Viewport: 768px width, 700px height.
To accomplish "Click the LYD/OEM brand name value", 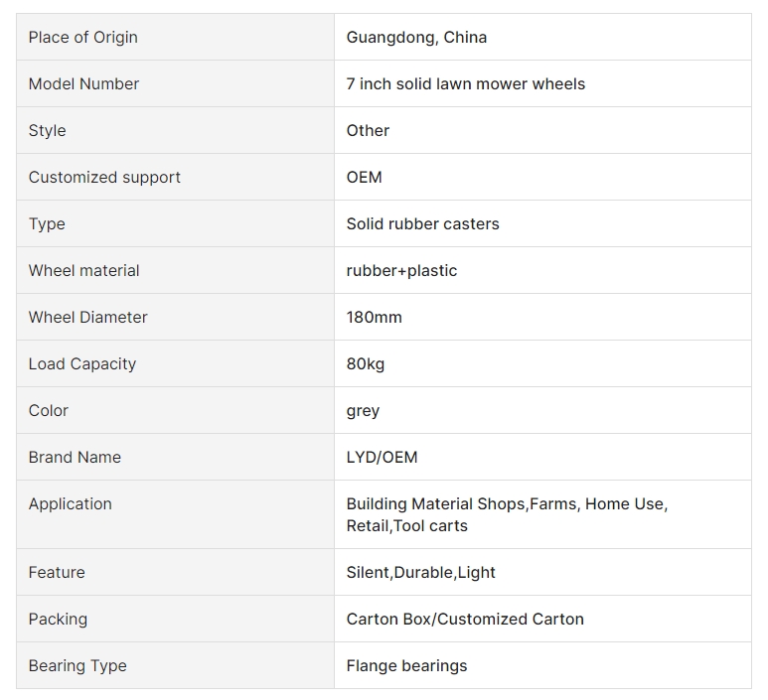I will [x=382, y=457].
